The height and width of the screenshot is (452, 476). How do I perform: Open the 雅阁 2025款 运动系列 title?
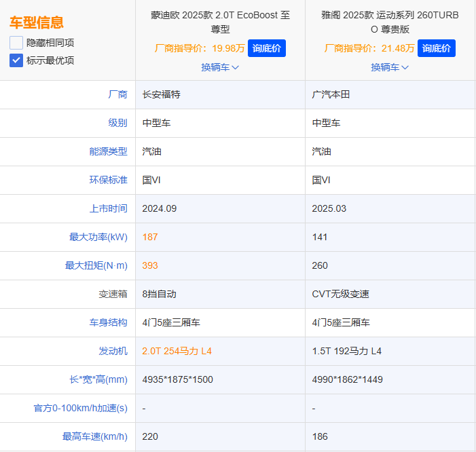[x=390, y=22]
